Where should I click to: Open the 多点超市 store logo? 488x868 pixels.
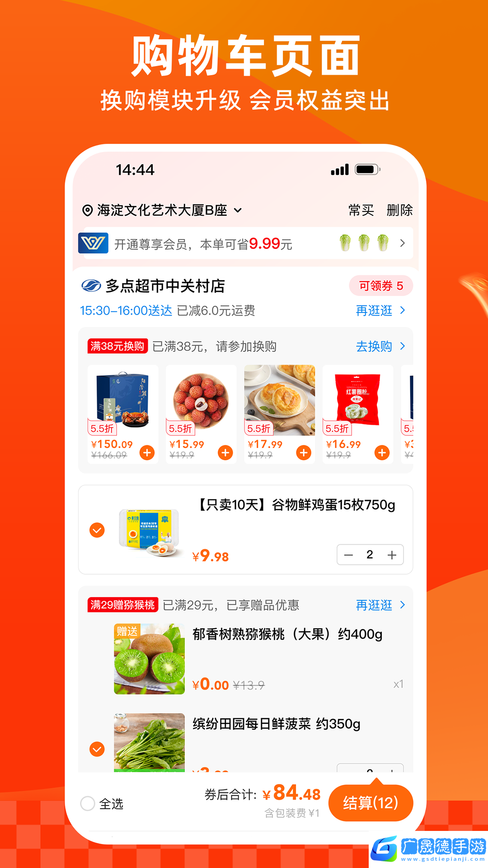click(x=91, y=286)
